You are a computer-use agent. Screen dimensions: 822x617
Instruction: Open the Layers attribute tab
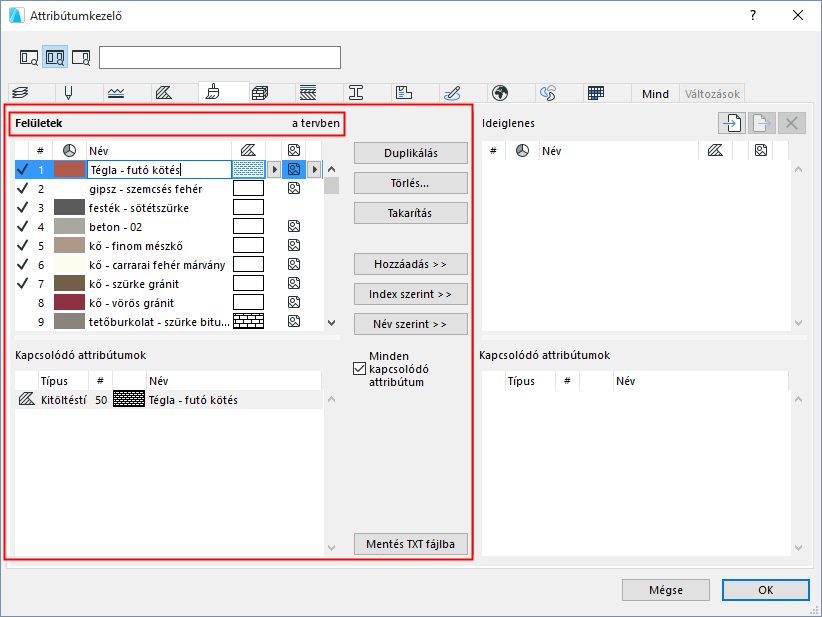[x=20, y=93]
